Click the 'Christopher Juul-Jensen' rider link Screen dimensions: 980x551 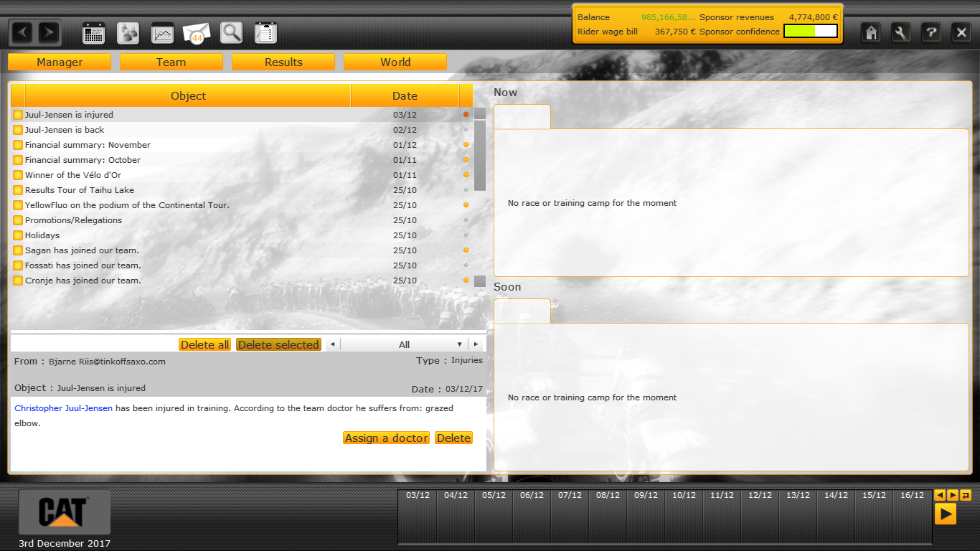[x=63, y=408]
